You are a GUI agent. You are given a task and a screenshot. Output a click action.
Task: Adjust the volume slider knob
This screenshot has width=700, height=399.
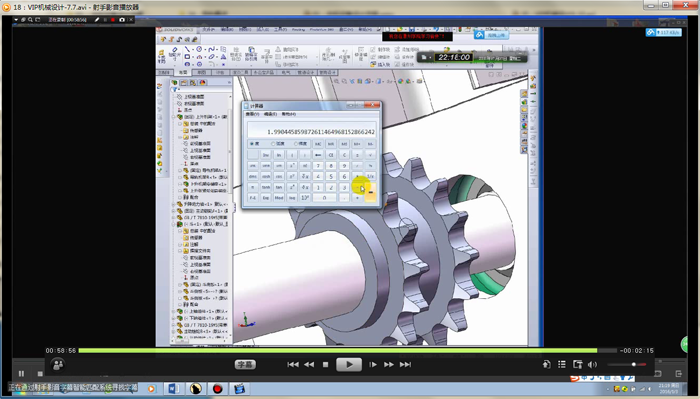(x=633, y=365)
